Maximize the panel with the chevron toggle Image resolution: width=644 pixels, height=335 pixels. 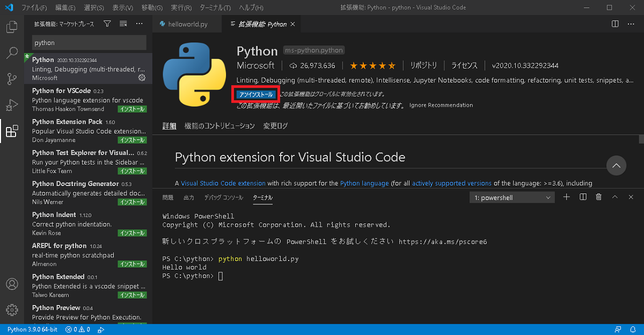tap(614, 197)
